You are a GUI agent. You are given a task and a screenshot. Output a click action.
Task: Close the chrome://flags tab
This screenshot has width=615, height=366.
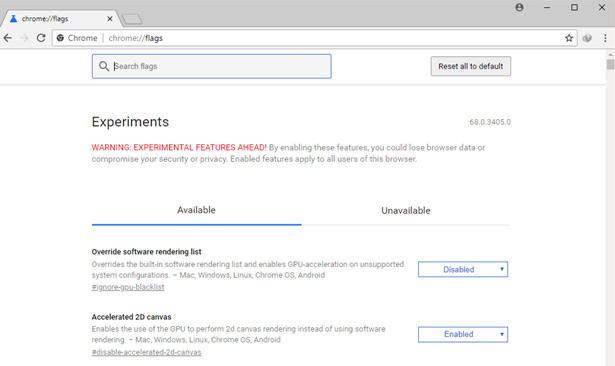coord(110,18)
